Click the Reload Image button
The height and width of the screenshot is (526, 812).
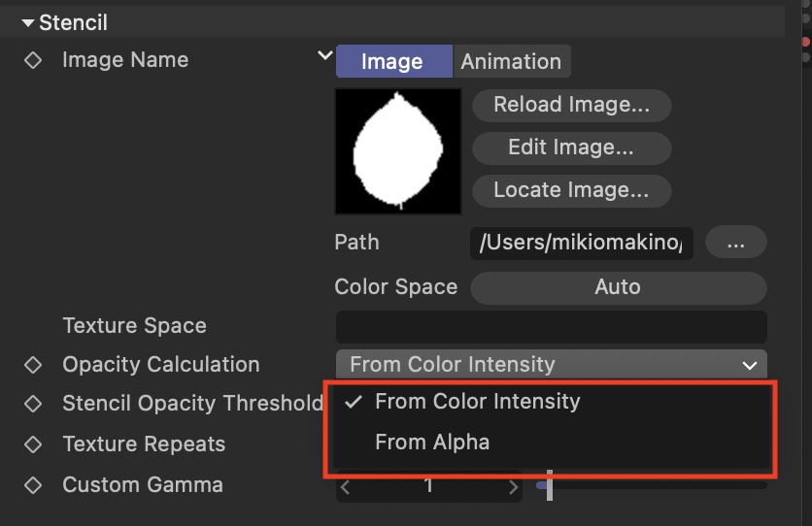[x=571, y=105]
